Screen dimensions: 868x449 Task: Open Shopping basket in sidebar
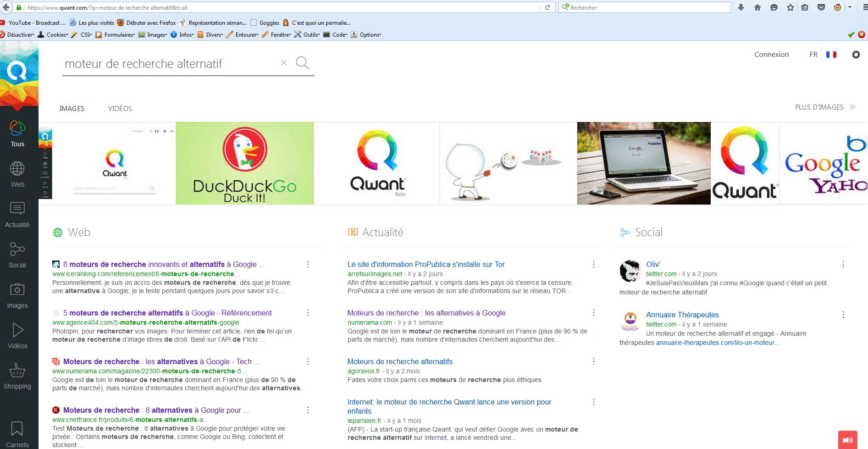pos(17,376)
